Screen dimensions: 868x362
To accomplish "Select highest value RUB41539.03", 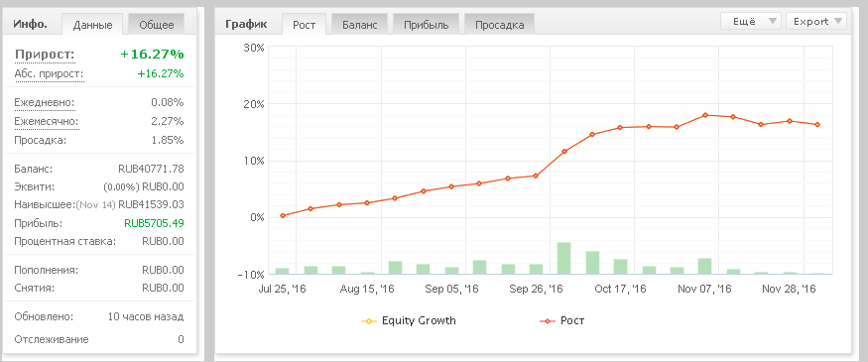I will (151, 204).
